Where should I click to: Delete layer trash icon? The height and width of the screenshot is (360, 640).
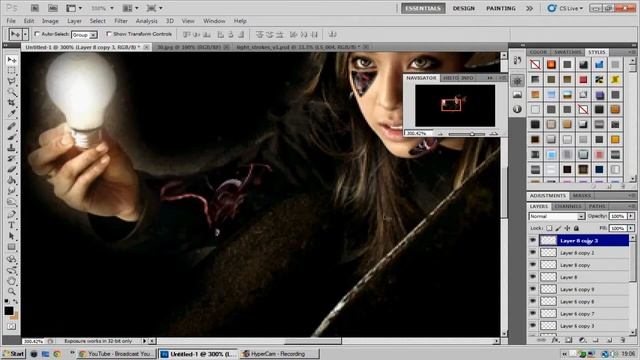[622, 340]
